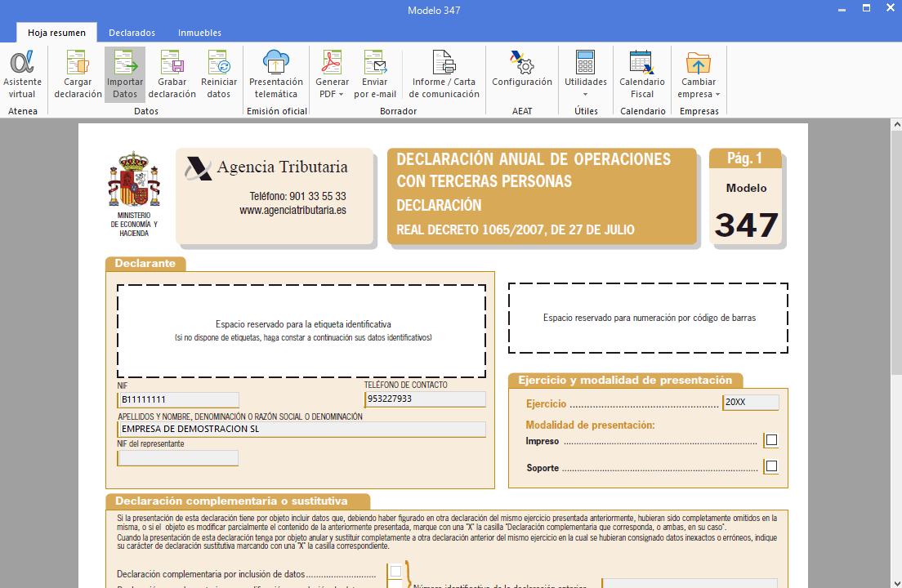902x588 pixels.
Task: Click the Número identificativo declaración anterior field
Action: pyautogui.click(x=689, y=583)
